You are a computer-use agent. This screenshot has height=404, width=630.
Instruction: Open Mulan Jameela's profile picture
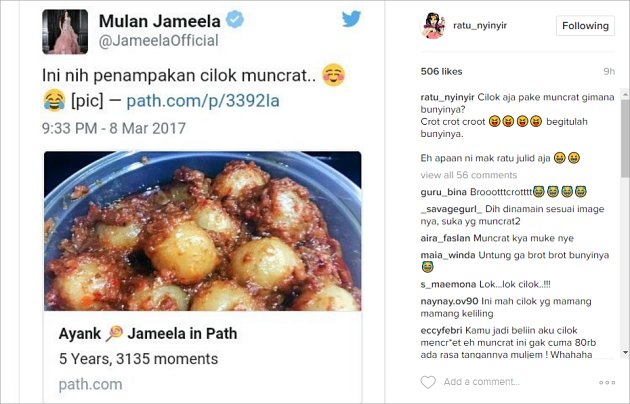click(65, 32)
